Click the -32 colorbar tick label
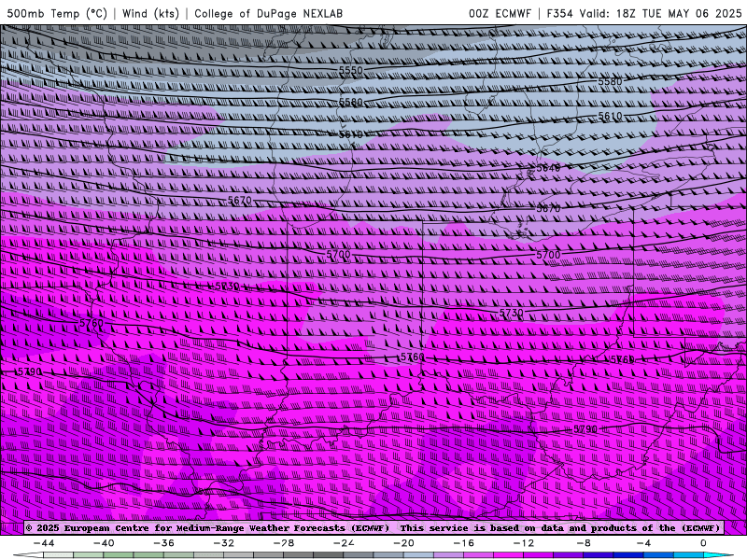The height and width of the screenshot is (560, 747). pyautogui.click(x=224, y=543)
